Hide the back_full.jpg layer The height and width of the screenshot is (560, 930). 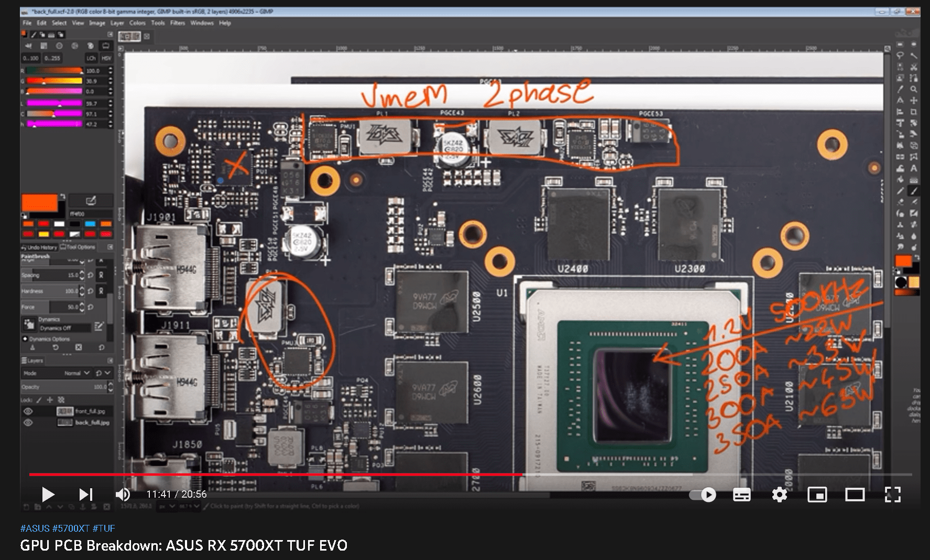pos(28,423)
